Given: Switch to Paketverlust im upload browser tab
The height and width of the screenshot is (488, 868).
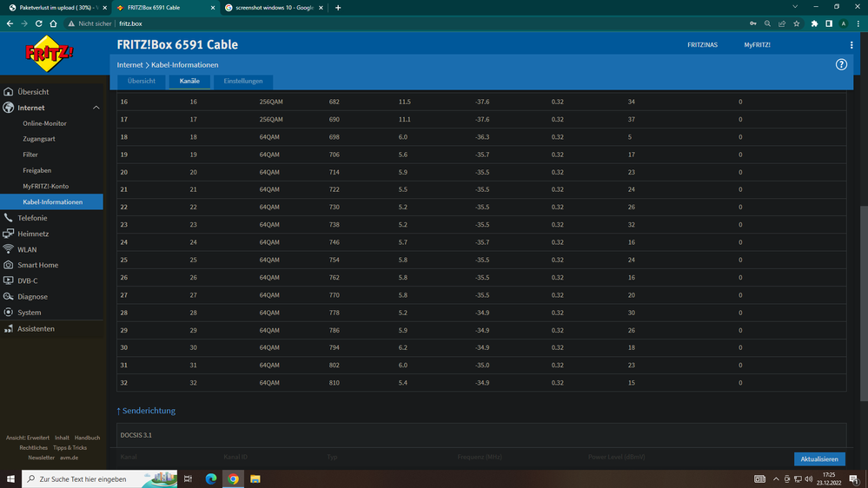Looking at the screenshot, I should (57, 8).
